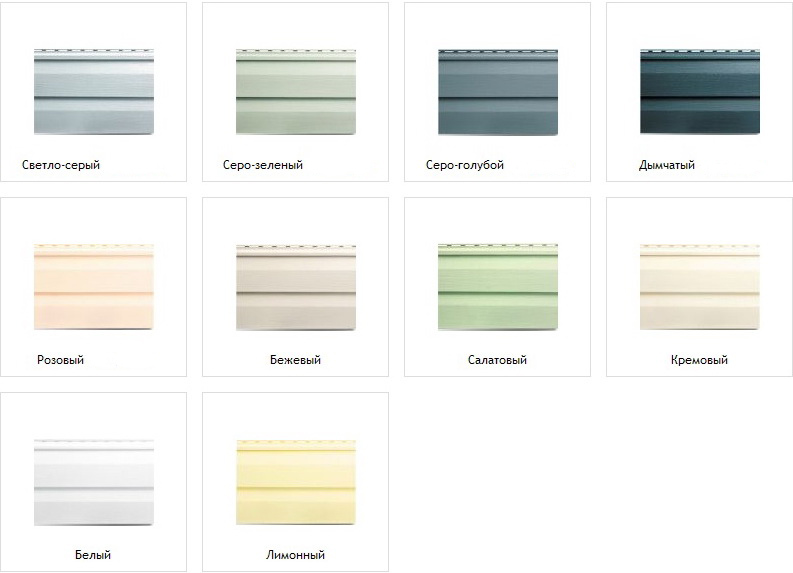Click the "Серо-голубой" caption text
Image resolution: width=793 pixels, height=573 pixels.
465,165
